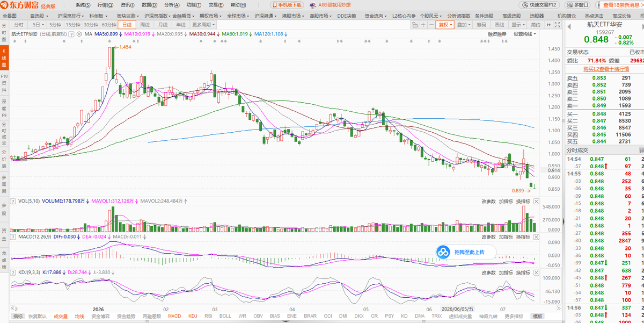Screen dimensions: 644x323
Task: Expand 更多周期 period dropdown
Action: 204,25
